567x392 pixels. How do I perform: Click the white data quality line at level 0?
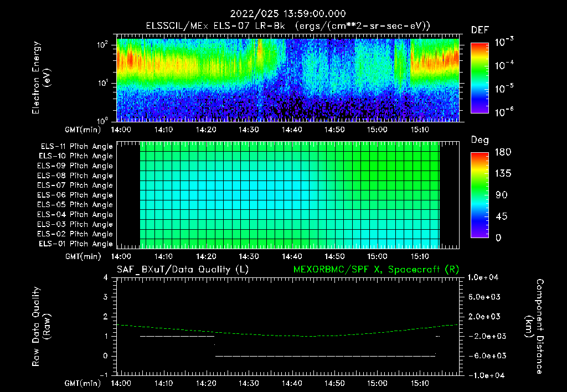326,356
